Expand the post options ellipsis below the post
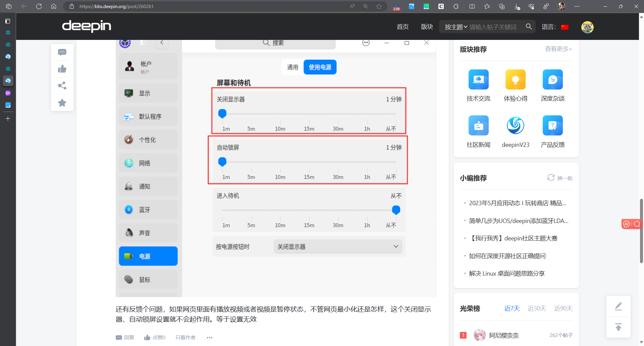Viewport: 644px width, 346px height. [x=209, y=337]
